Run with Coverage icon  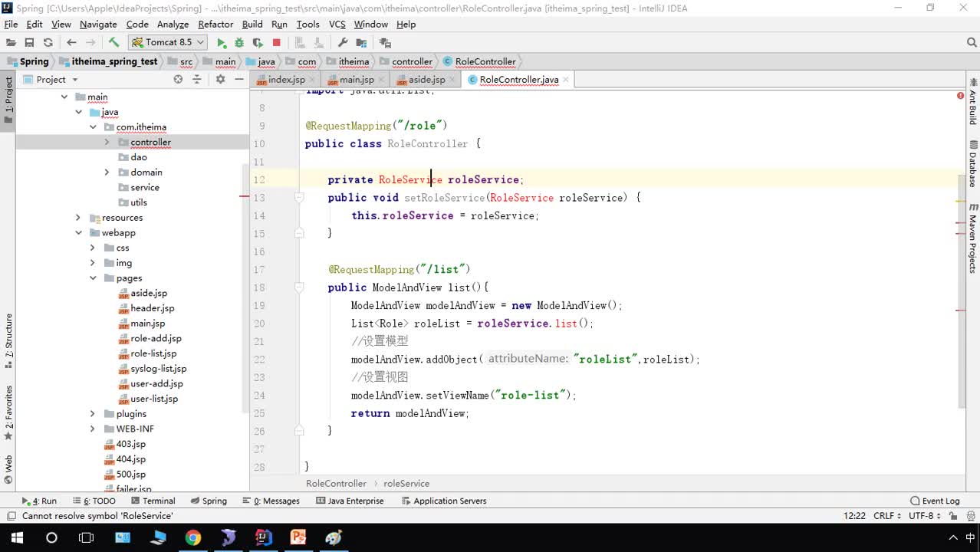point(258,43)
